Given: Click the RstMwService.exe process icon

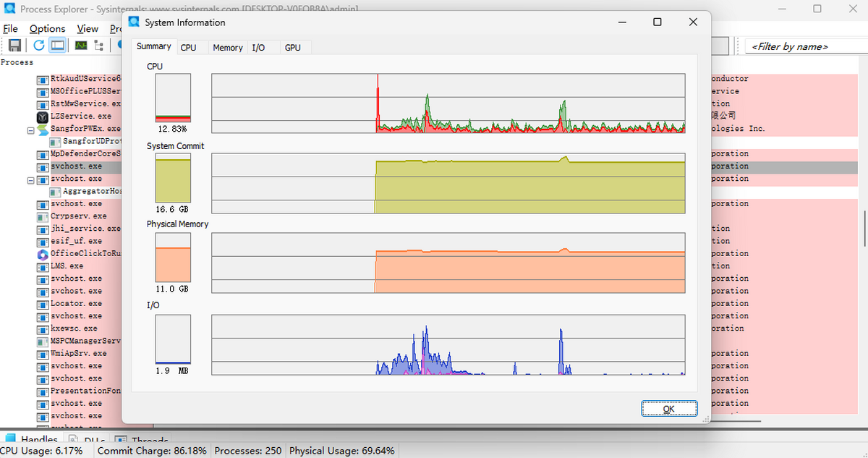Looking at the screenshot, I should pos(42,104).
